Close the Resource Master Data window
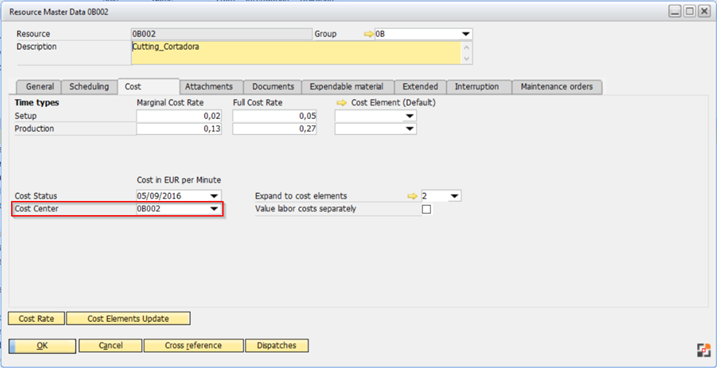 pos(704,12)
